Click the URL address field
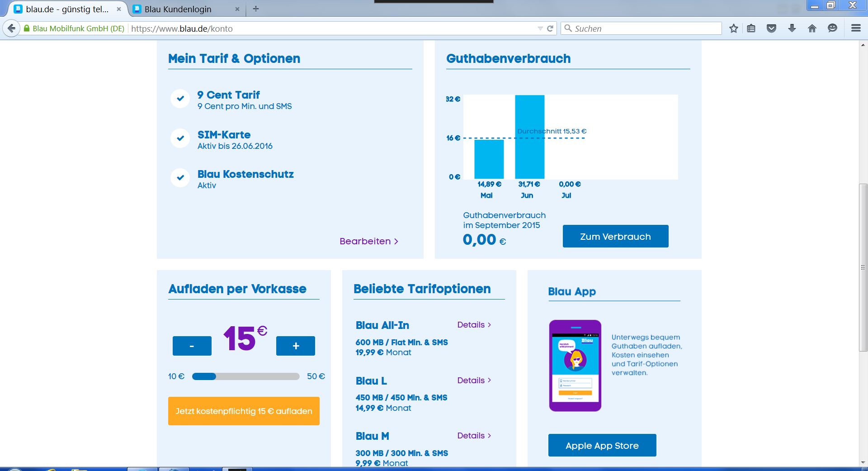The height and width of the screenshot is (471, 868). [332, 29]
